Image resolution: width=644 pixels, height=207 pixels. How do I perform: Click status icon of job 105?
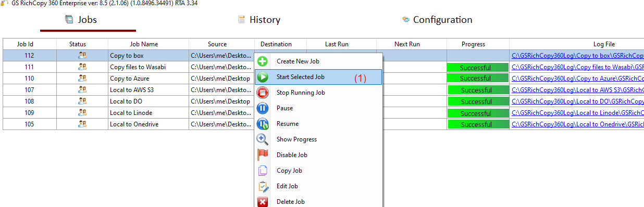[x=82, y=124]
